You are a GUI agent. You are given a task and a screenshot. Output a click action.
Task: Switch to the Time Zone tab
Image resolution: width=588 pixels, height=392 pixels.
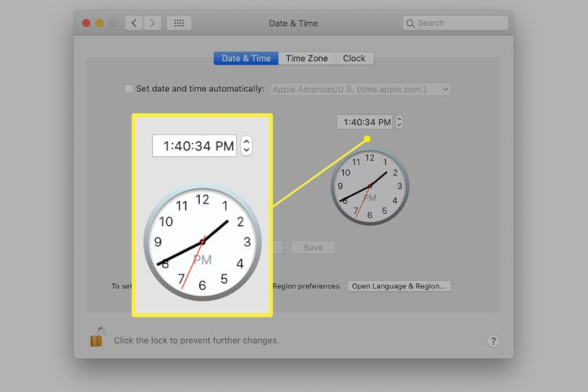[306, 58]
